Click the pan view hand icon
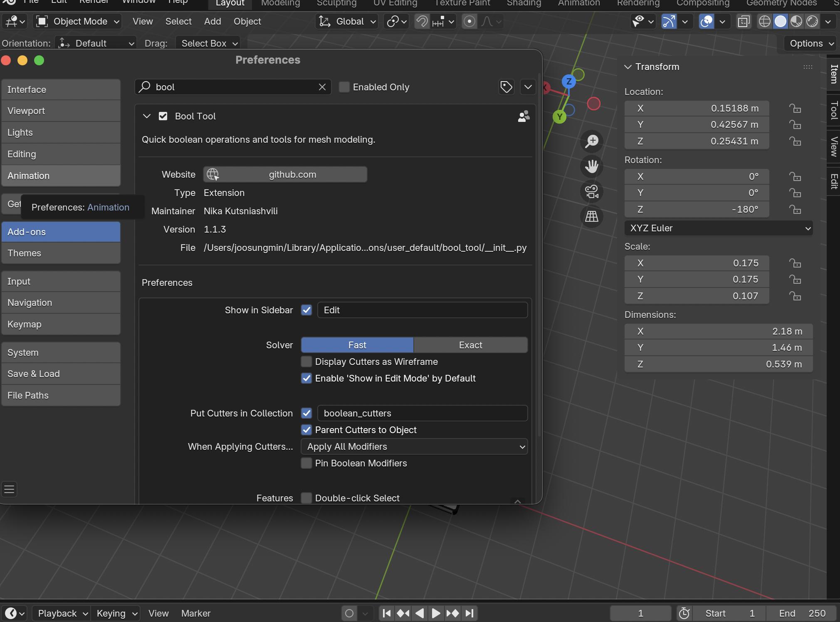Image resolution: width=840 pixels, height=622 pixels. (x=592, y=166)
